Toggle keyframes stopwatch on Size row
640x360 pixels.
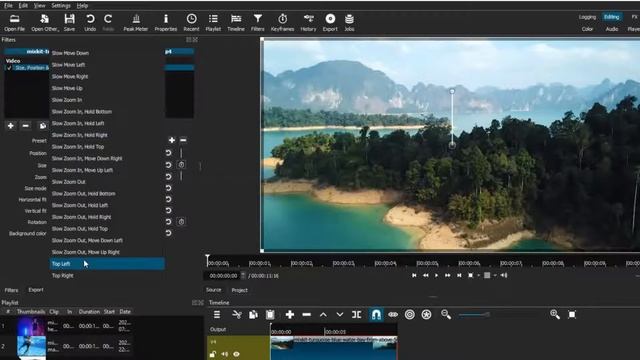[x=181, y=164]
